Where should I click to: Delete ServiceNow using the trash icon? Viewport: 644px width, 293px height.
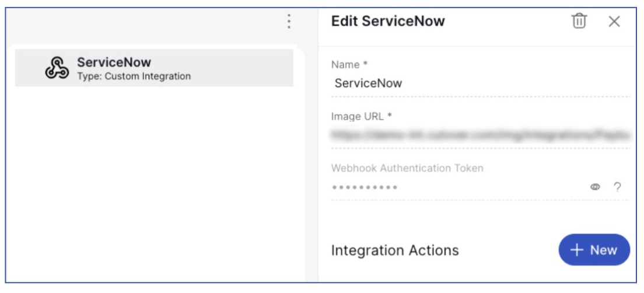point(579,21)
